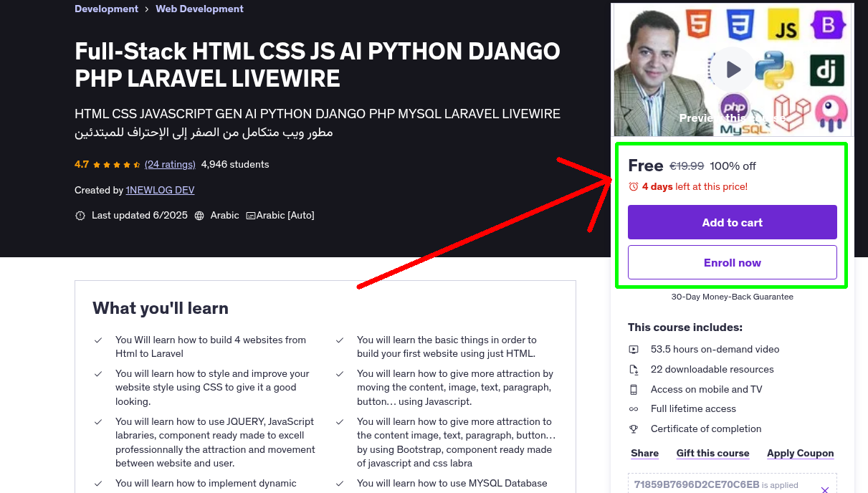The height and width of the screenshot is (493, 868).
Task: Remove the applied coupon via X icon
Action: tap(824, 490)
